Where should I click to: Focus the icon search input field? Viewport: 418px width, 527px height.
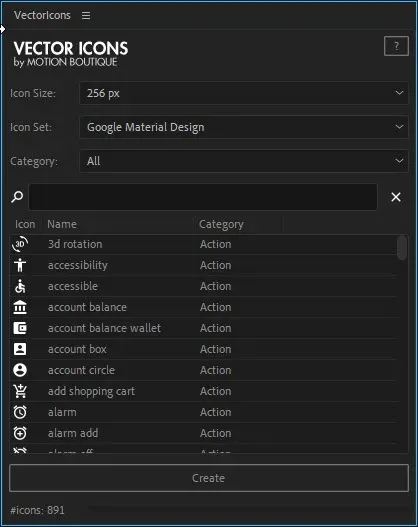coord(203,197)
